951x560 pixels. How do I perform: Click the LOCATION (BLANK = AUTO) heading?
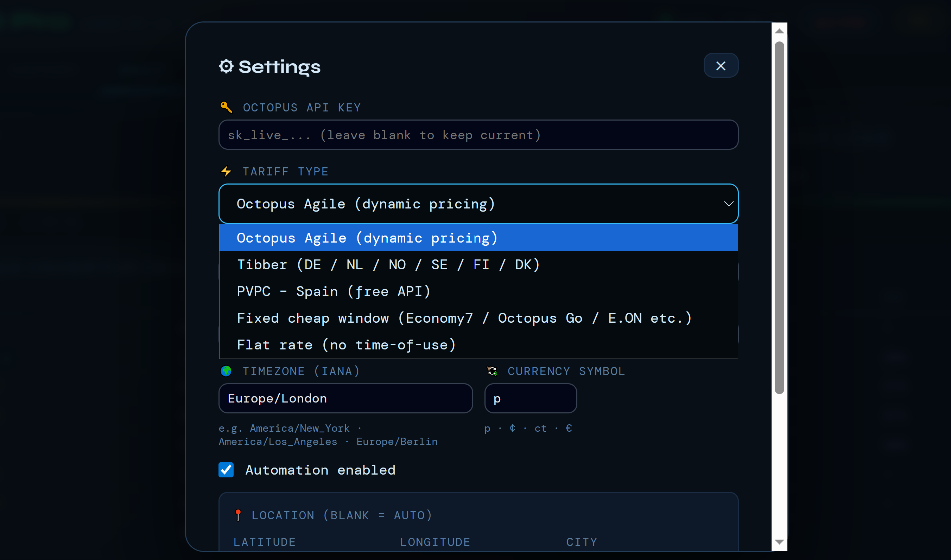tap(341, 515)
